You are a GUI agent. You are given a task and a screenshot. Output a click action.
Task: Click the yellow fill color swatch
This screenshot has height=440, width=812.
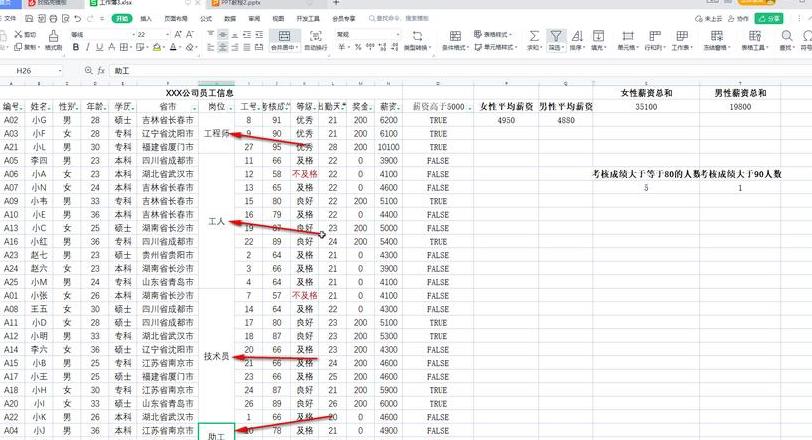[x=156, y=47]
